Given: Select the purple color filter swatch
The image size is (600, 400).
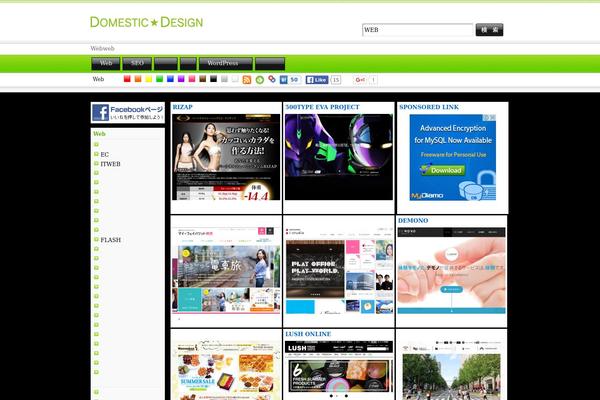Looking at the screenshot, I should click(181, 79).
